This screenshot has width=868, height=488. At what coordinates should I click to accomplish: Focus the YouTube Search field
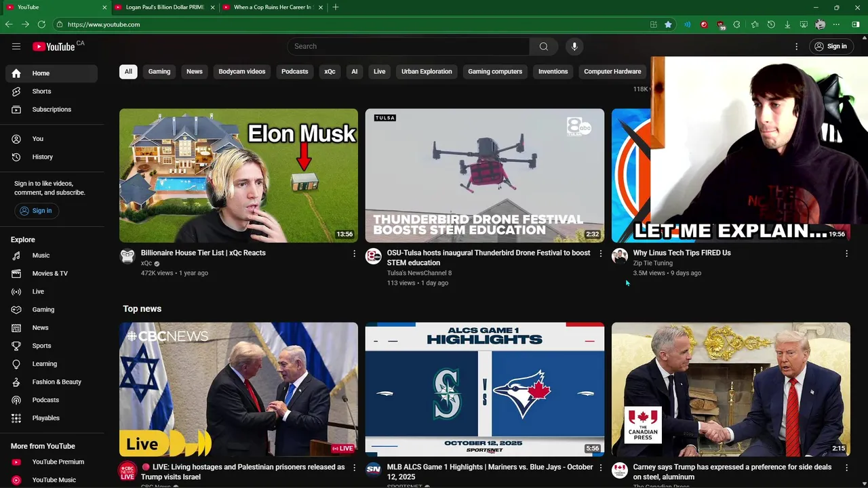click(408, 46)
